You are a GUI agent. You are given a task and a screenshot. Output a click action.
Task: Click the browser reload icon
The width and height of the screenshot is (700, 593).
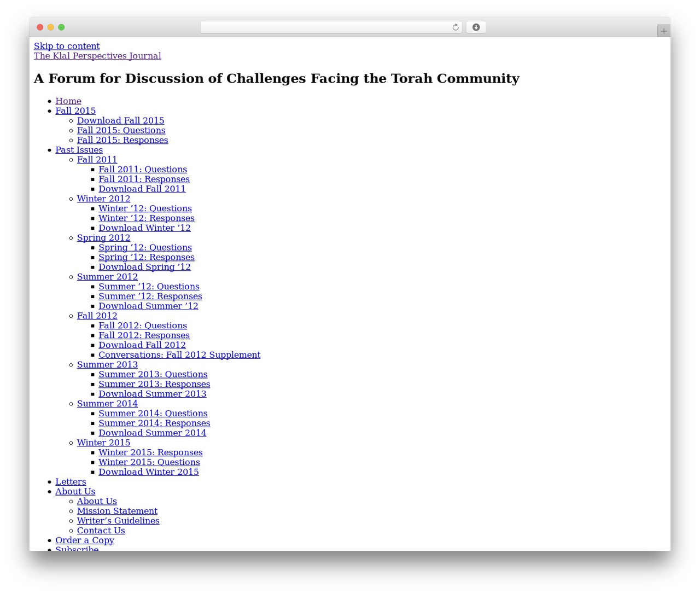pos(455,27)
